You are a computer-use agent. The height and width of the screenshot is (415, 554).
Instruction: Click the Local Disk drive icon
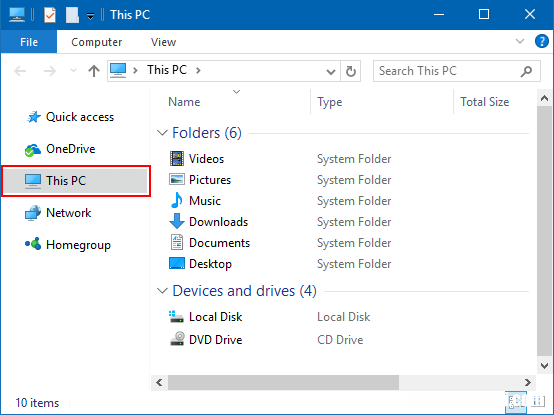click(176, 316)
